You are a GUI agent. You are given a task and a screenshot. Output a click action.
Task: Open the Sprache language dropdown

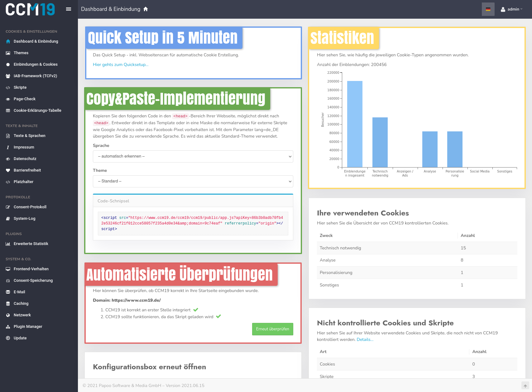click(193, 156)
